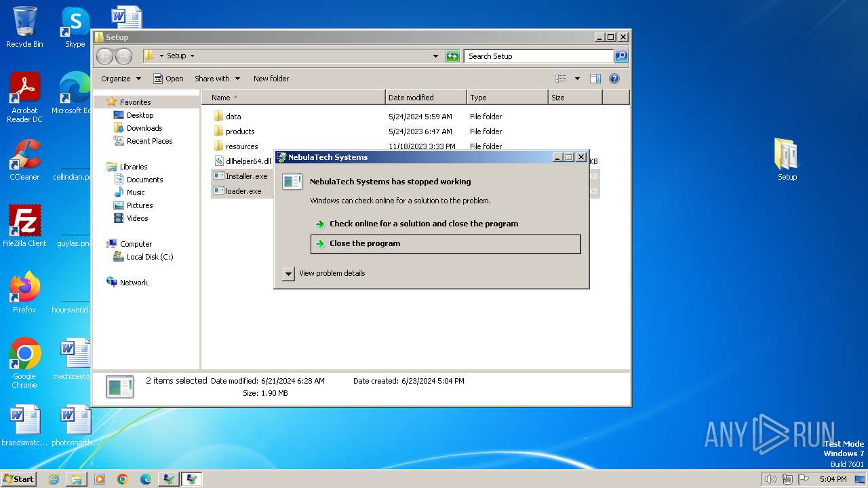868x488 pixels.
Task: Click the Explorer back navigation arrow
Action: [x=104, y=56]
